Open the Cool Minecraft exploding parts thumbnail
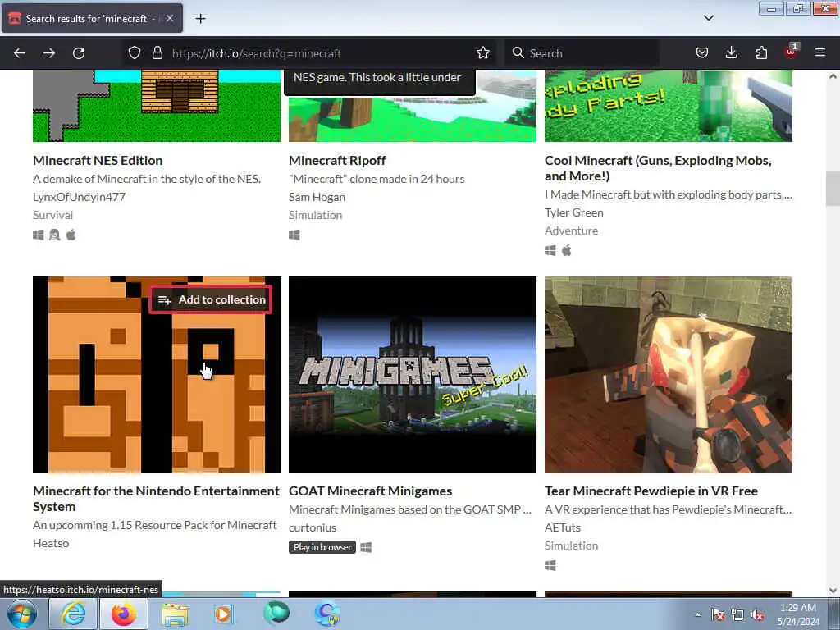This screenshot has height=630, width=840. coord(668,106)
